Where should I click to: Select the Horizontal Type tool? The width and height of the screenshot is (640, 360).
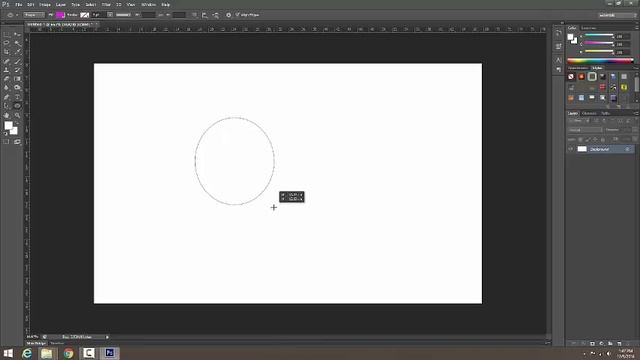pyautogui.click(x=17, y=97)
